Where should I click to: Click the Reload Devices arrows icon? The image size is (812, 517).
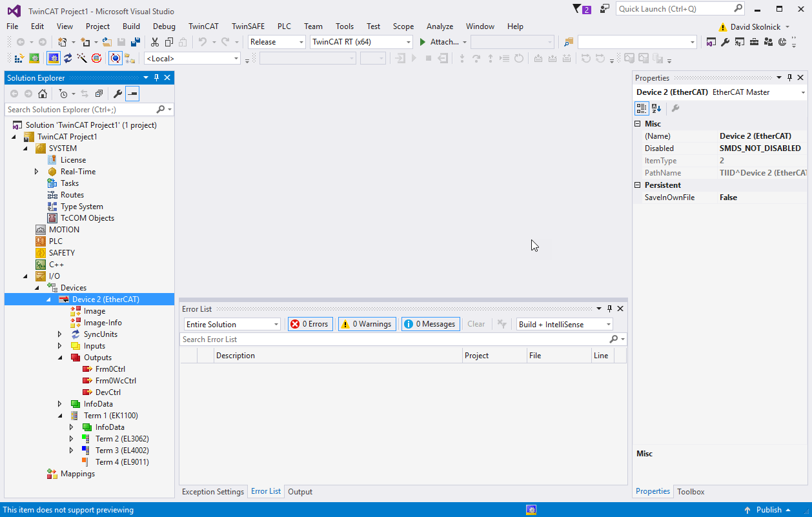point(68,58)
